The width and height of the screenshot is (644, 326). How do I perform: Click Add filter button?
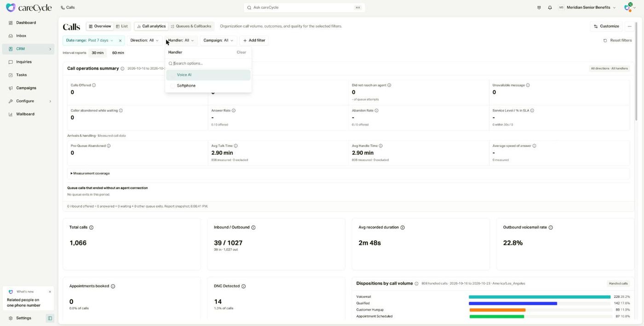tap(254, 41)
